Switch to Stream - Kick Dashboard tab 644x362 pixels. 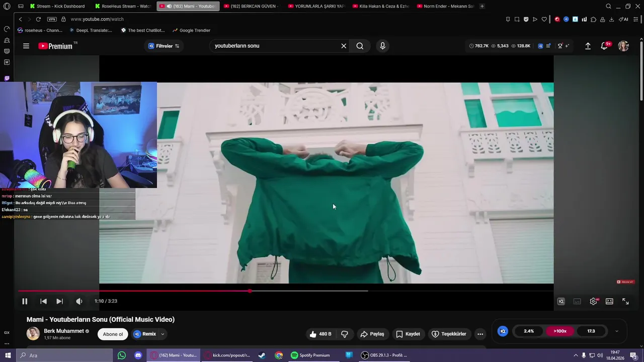tap(57, 6)
